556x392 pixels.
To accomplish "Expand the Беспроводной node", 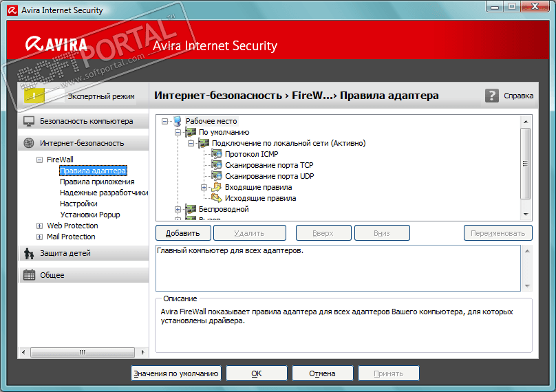I will click(x=178, y=210).
